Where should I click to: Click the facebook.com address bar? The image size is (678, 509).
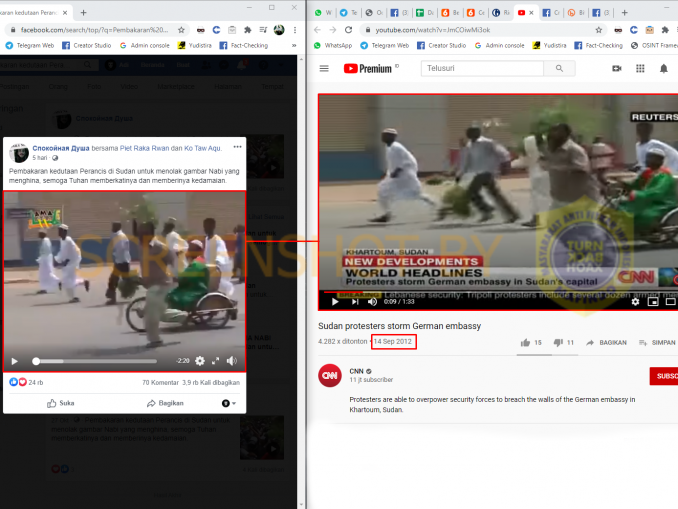(93, 30)
